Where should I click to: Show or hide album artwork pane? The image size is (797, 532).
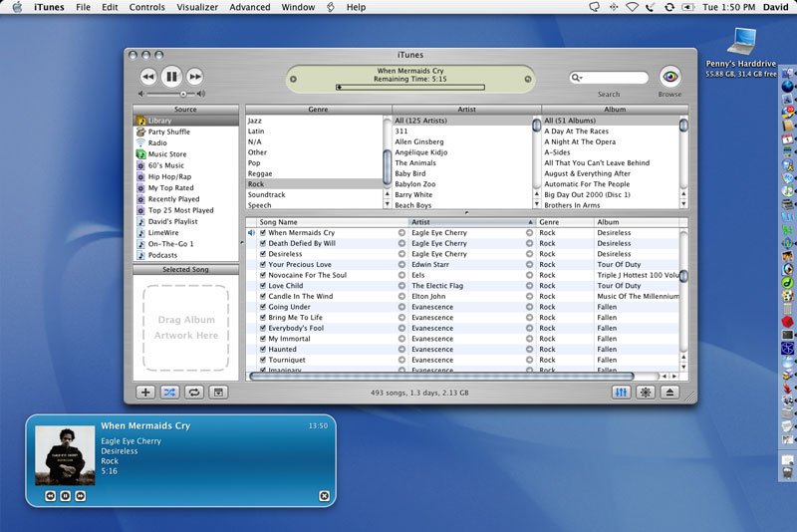218,393
